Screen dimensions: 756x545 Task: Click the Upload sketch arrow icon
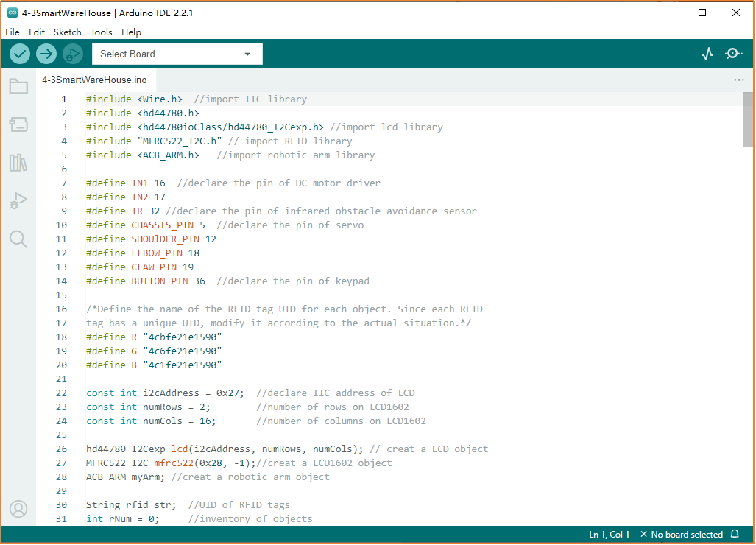(x=46, y=53)
